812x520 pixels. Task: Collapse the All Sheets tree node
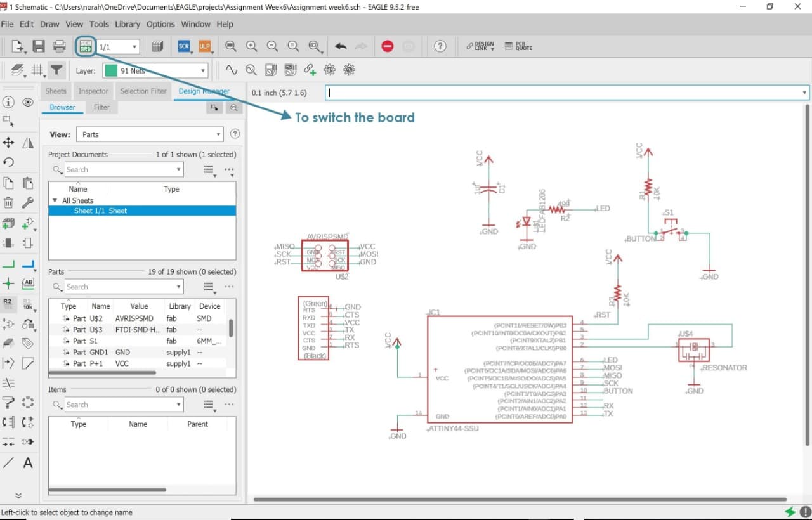point(54,200)
